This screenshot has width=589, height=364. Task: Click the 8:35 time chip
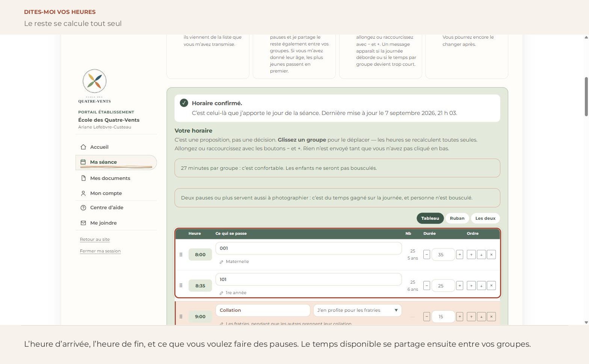[x=200, y=285]
